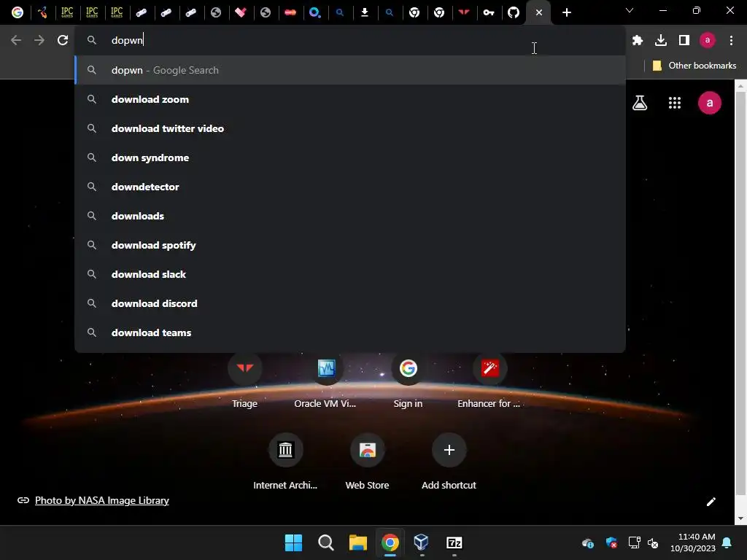The image size is (747, 560).
Task: Choose the 'downloads' suggestion
Action: click(x=350, y=216)
